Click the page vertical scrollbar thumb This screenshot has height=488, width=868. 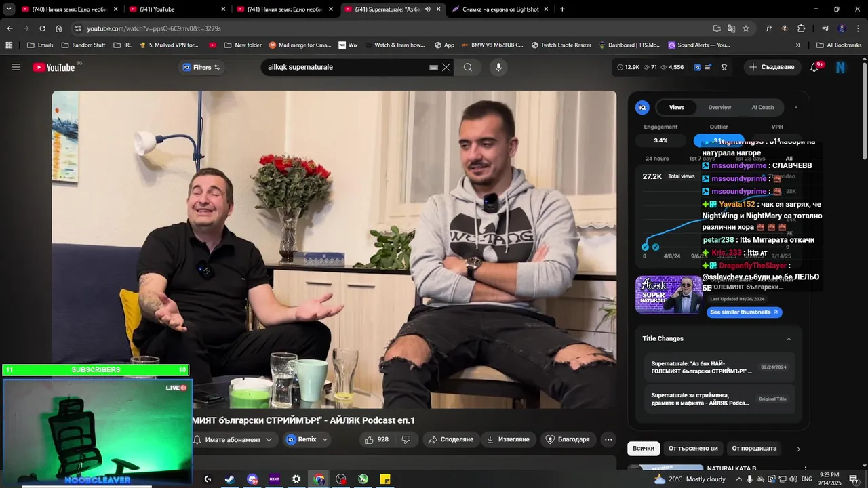(864, 112)
